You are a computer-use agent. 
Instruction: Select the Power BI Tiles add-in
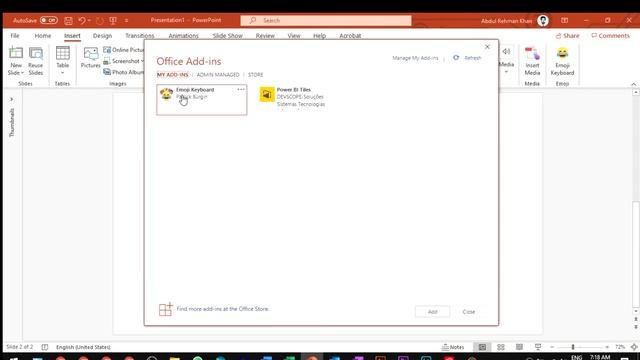click(x=294, y=98)
